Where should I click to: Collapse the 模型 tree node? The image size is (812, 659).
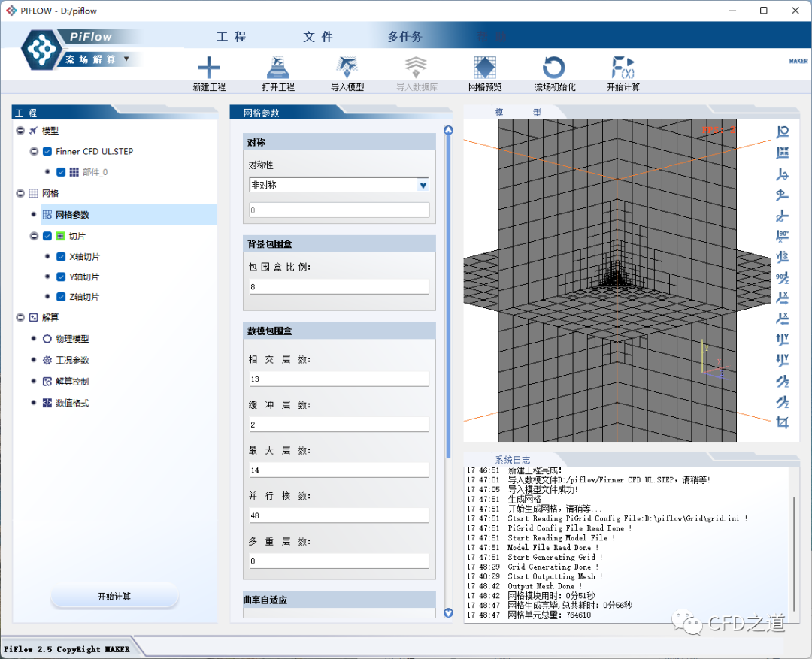[x=20, y=131]
